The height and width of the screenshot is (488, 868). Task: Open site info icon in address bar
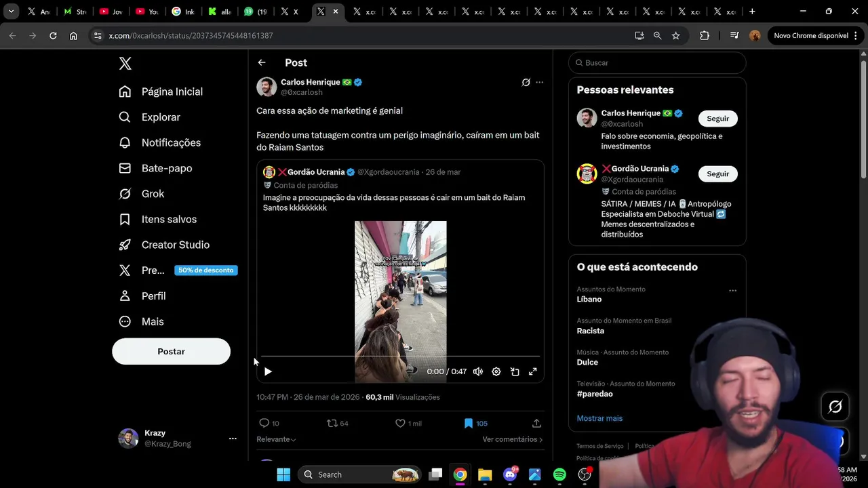click(x=98, y=36)
